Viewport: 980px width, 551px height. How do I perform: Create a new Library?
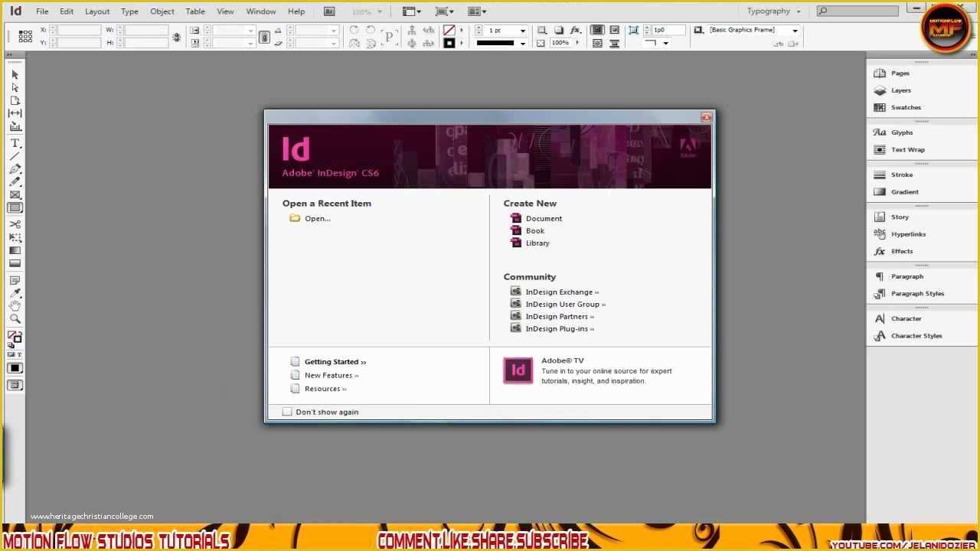[537, 243]
